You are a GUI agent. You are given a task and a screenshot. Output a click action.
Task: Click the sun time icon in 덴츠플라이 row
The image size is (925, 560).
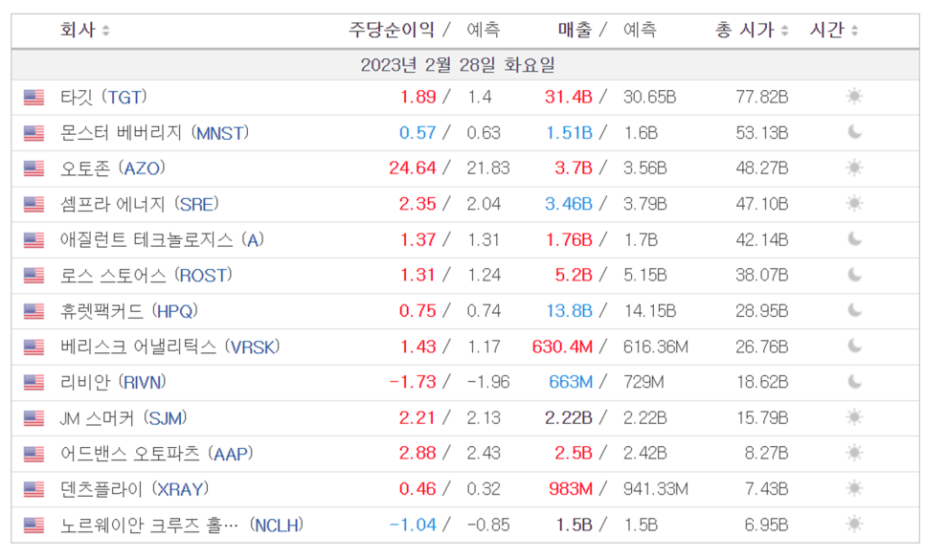click(x=854, y=488)
